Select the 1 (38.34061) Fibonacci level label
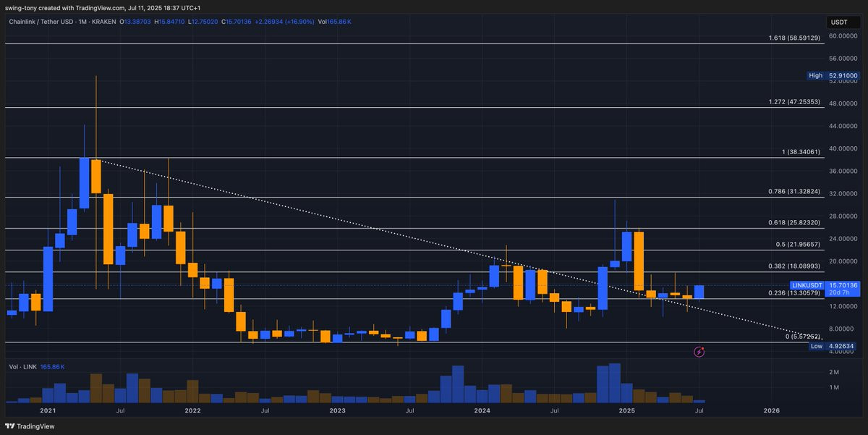 point(801,152)
